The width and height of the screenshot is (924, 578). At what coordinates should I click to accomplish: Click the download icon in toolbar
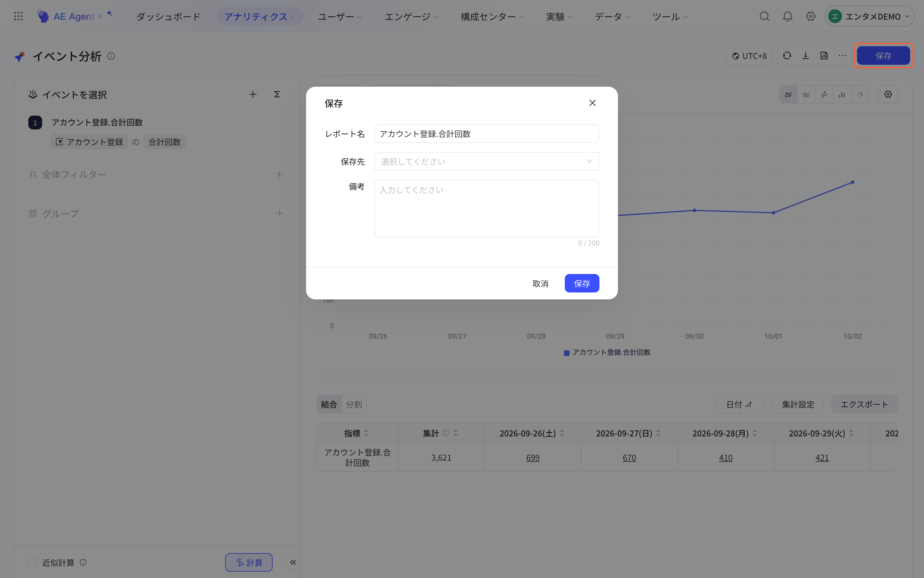click(805, 56)
